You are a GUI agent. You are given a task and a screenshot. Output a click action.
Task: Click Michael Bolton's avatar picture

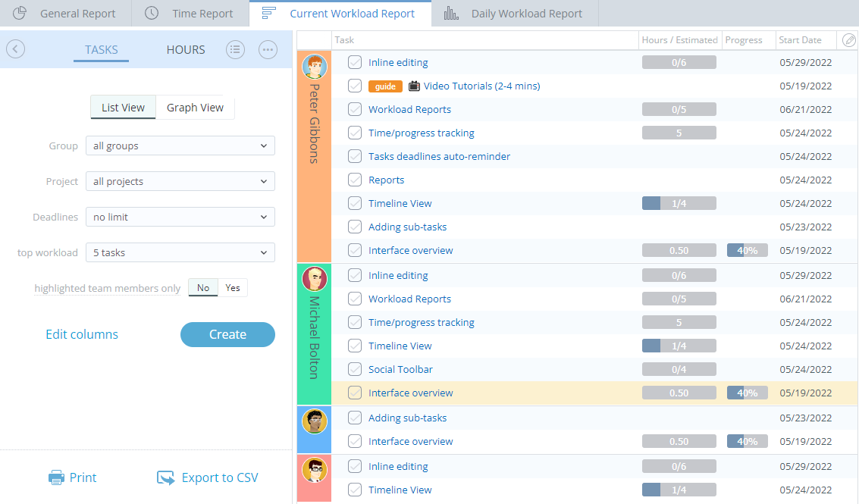[x=315, y=279]
